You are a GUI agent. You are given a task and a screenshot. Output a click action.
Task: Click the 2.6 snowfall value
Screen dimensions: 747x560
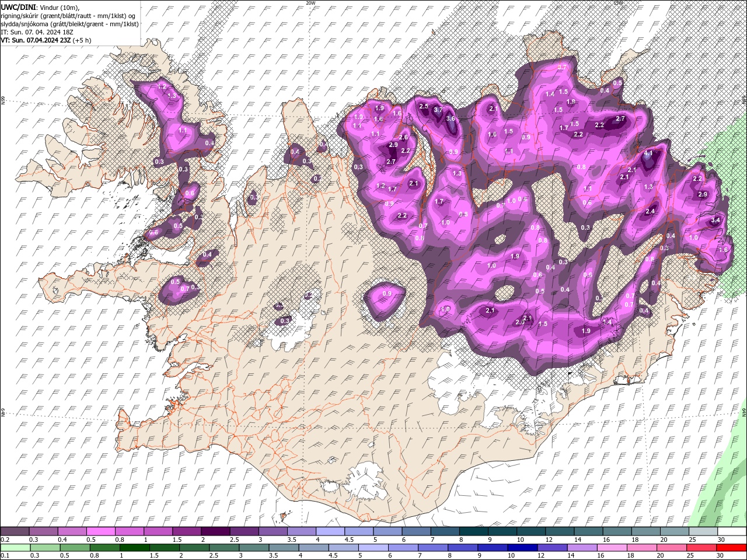coord(403,137)
